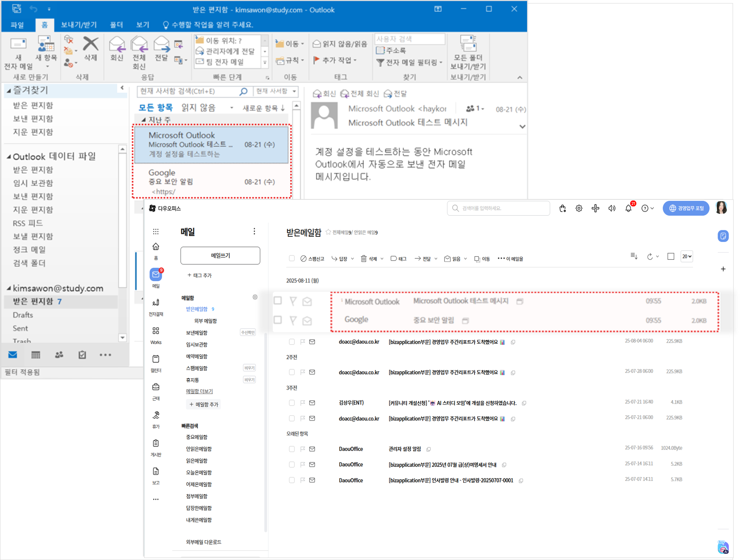Open Outlook calendar view icon in bottom nav
Viewport: 741px width, 560px height.
36,355
